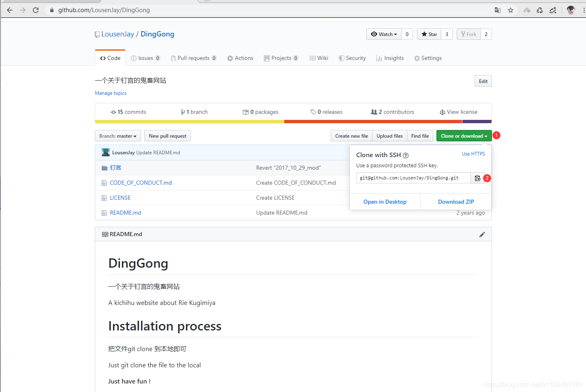
Task: View the fork count 2
Action: click(x=486, y=34)
